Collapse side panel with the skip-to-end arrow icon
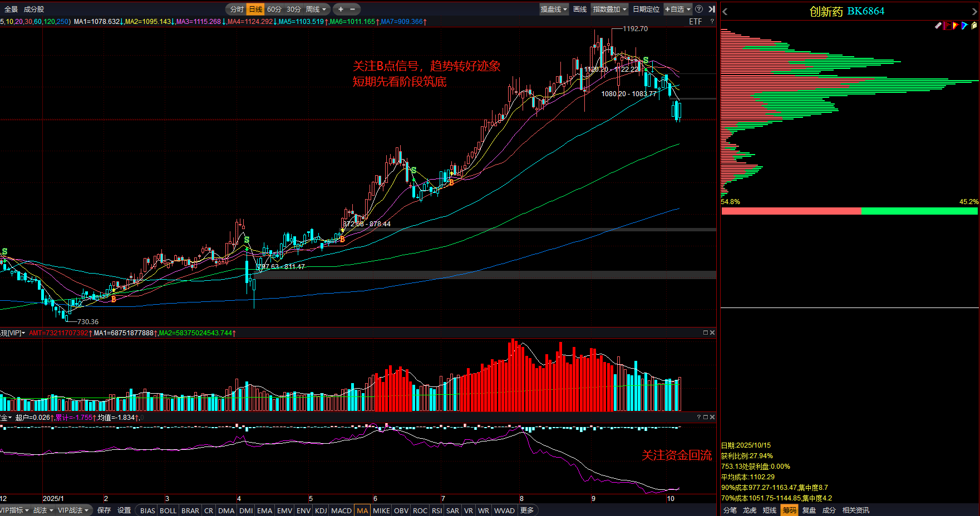 click(711, 9)
